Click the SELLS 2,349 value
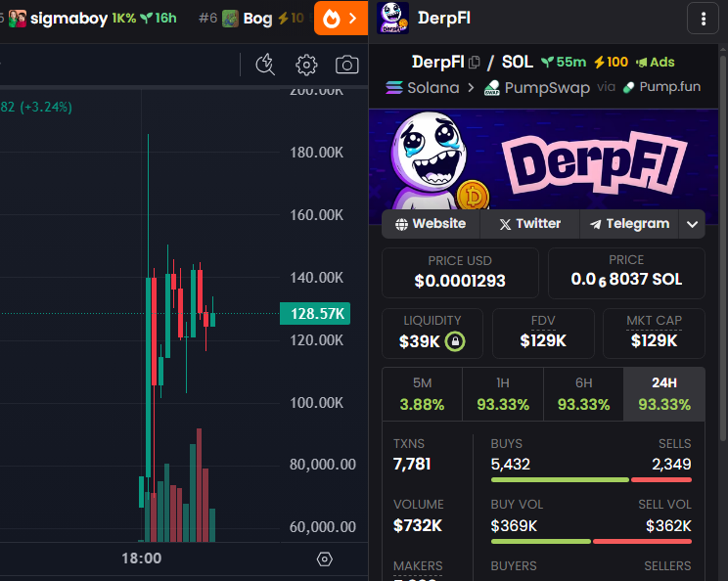728x581 pixels. tap(671, 464)
